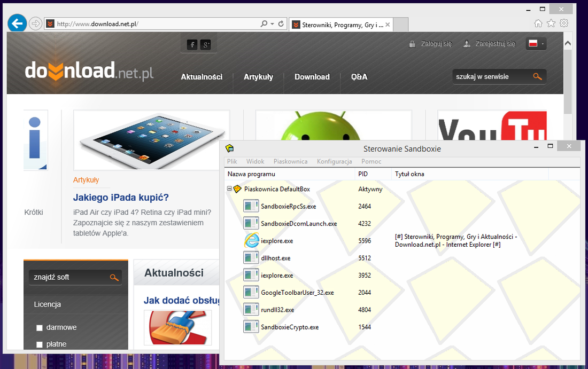Click the site search magnifier icon

click(x=537, y=76)
